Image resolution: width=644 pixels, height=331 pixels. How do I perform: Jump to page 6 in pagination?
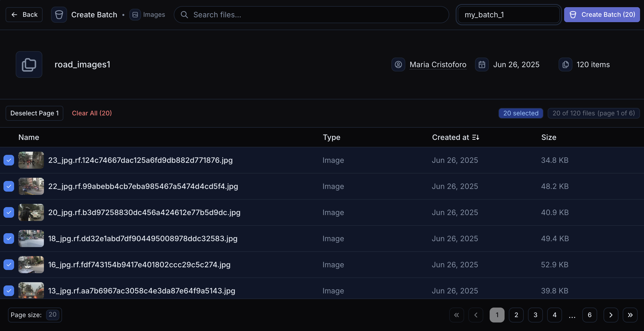589,315
